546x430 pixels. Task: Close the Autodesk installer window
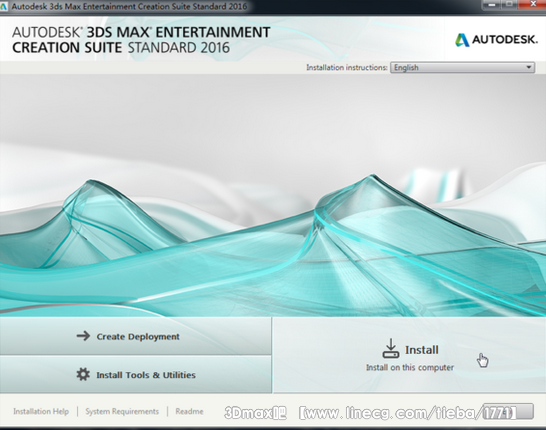click(532, 4)
